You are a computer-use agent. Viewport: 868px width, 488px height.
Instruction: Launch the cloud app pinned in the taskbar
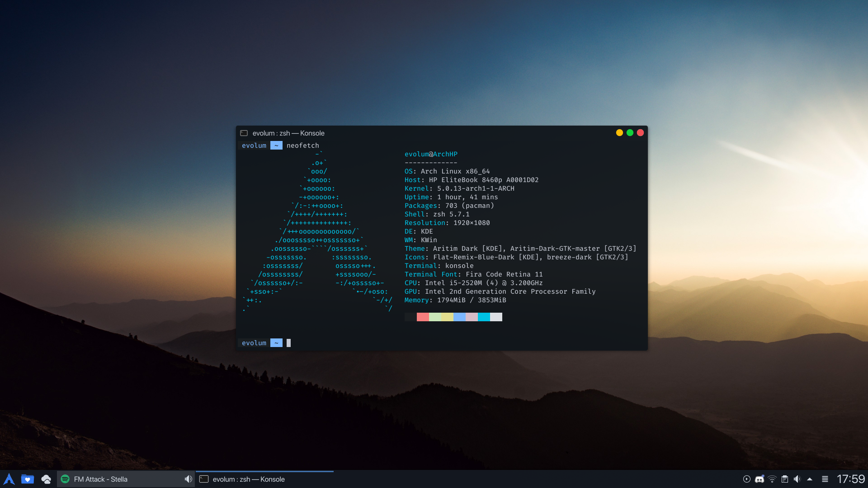(x=46, y=479)
